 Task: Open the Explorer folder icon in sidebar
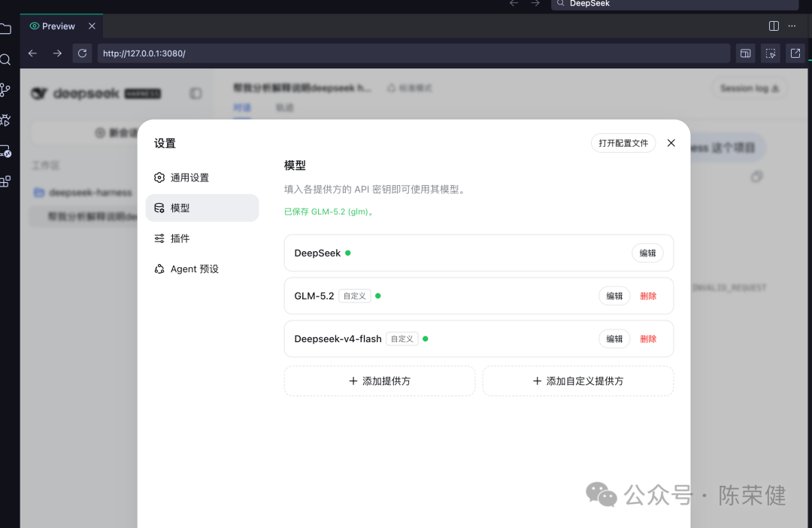[5, 29]
